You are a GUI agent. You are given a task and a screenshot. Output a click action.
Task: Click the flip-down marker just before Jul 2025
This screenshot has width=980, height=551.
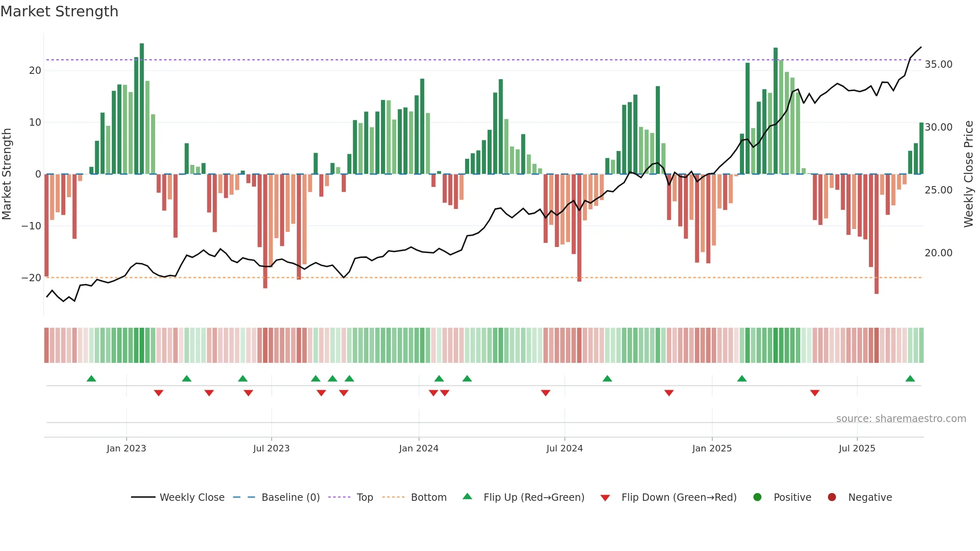coord(815,393)
